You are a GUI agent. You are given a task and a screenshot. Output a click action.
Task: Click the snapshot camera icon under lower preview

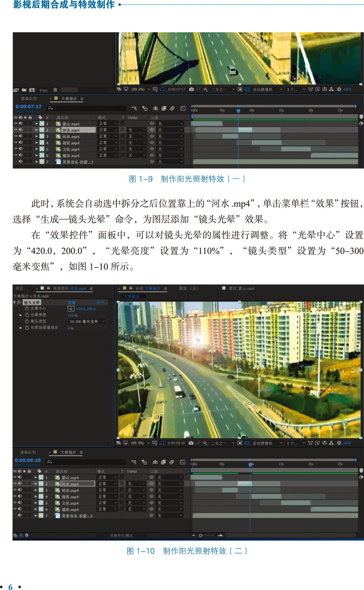tap(191, 443)
